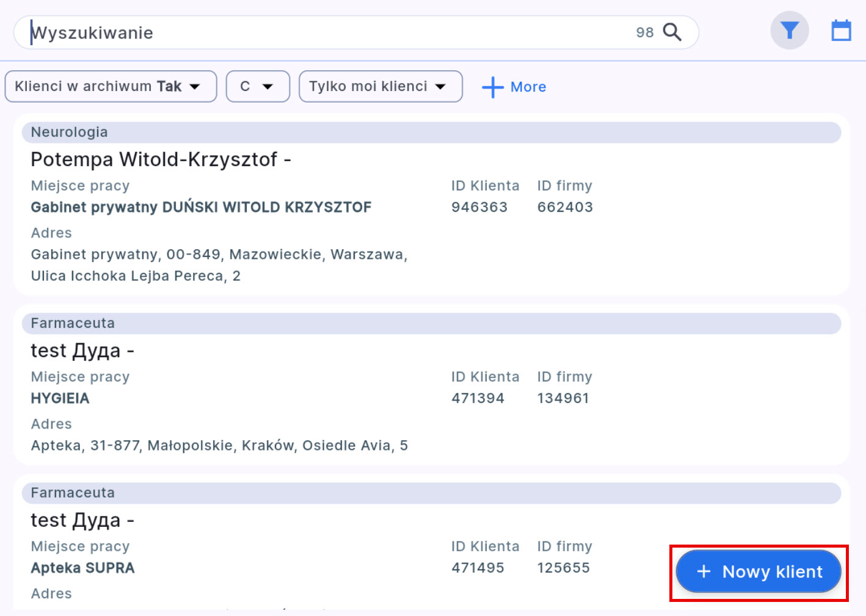The height and width of the screenshot is (616, 866).
Task: Click the magnifying glass search icon
Action: (x=672, y=32)
